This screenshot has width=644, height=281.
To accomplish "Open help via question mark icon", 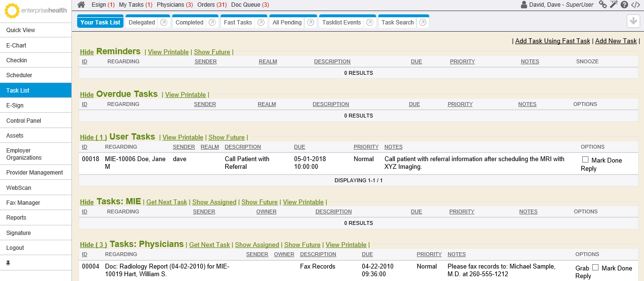I will tap(624, 5).
